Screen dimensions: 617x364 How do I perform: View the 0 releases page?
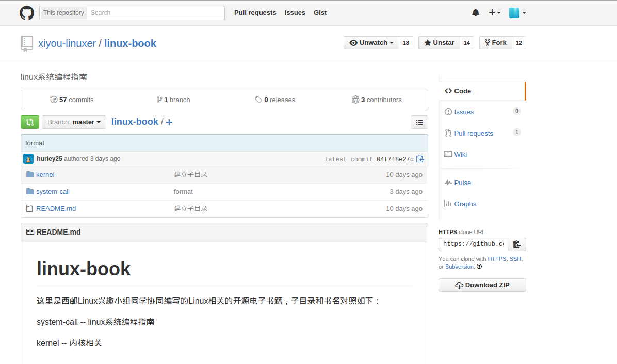(275, 100)
